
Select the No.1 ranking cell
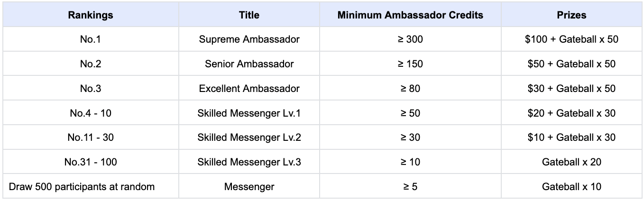(91, 39)
